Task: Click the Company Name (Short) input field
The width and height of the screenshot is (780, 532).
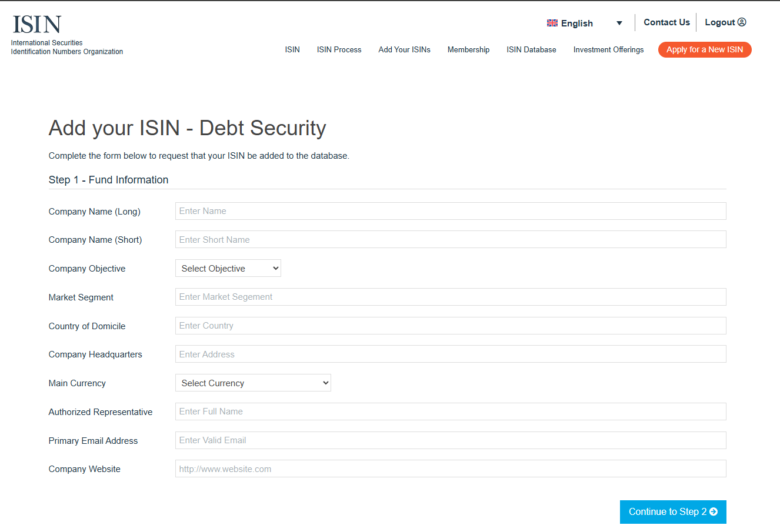Action: [451, 239]
